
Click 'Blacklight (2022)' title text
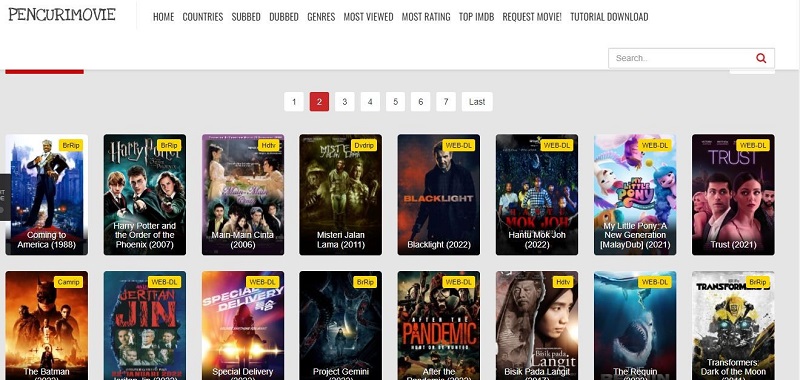click(439, 245)
